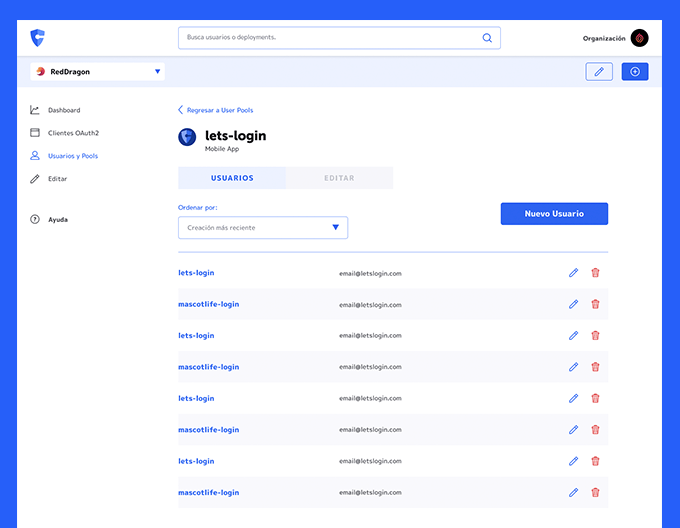Click the shield logo in the header
This screenshot has height=528, width=680.
pyautogui.click(x=38, y=38)
